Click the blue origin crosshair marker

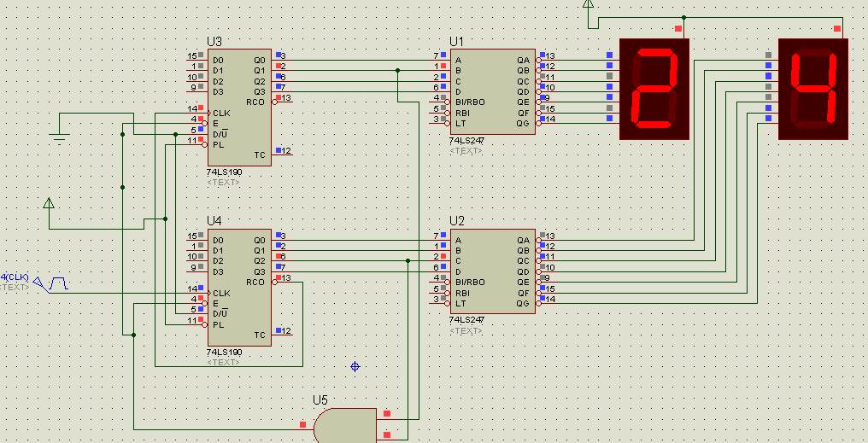point(355,367)
